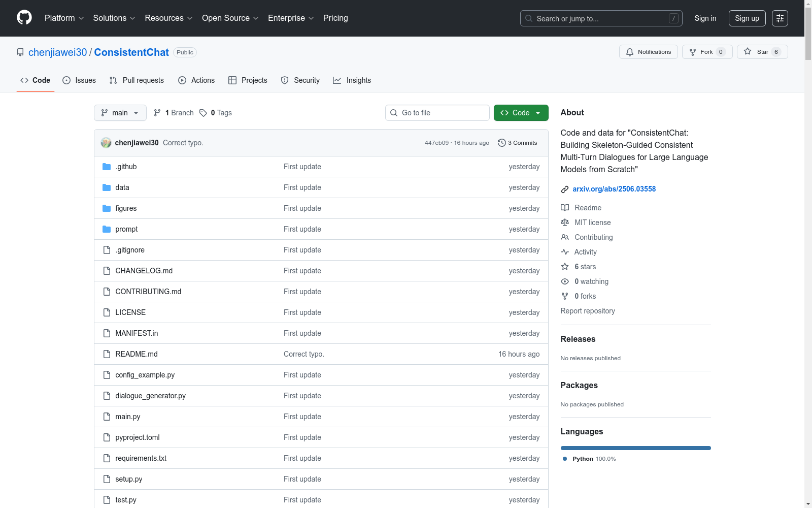
Task: View the 3 Commits link
Action: click(518, 143)
